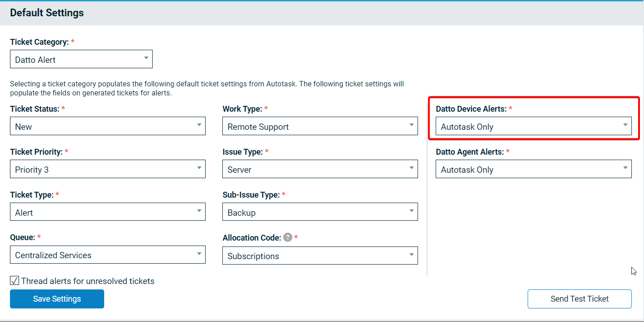Click the Queue label

click(x=22, y=237)
